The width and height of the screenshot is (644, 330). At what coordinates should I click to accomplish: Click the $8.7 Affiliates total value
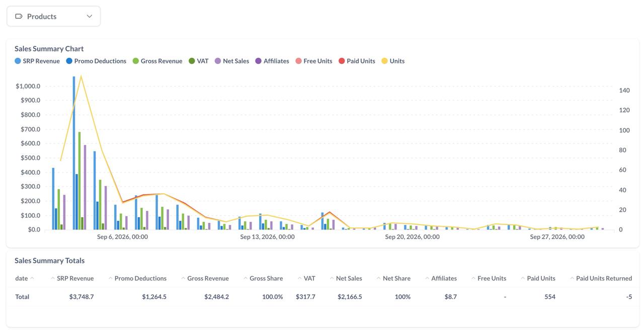click(450, 297)
